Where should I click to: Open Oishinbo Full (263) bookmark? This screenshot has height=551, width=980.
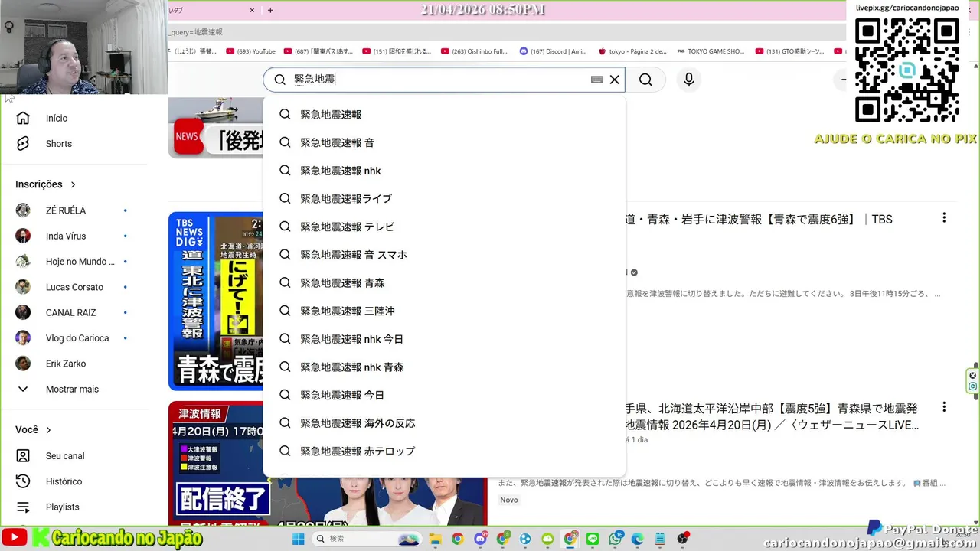coord(474,51)
